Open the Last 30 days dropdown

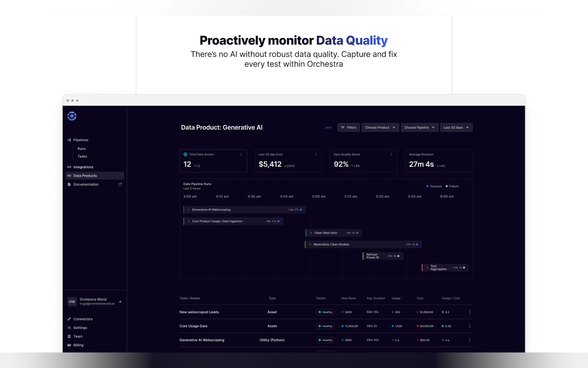click(x=456, y=127)
